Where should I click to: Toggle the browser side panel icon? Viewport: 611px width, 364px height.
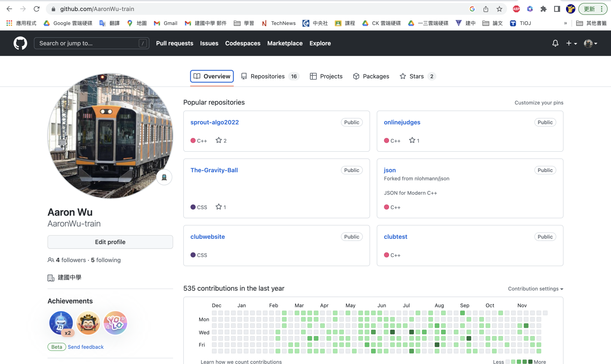(557, 9)
